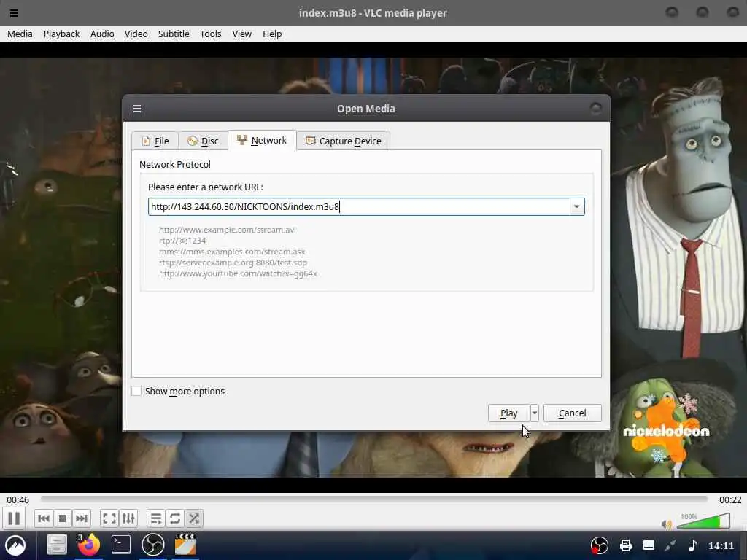
Task: Switch to the Capture Device tab
Action: [344, 141]
